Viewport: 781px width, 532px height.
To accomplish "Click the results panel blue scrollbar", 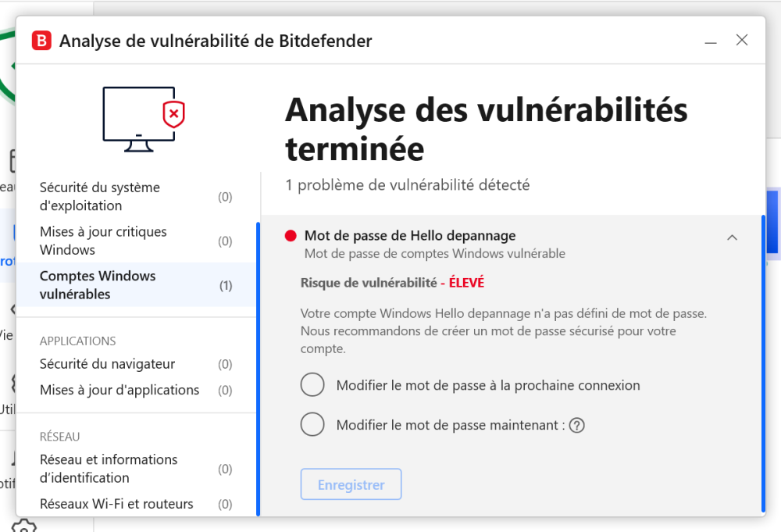I will (x=763, y=362).
